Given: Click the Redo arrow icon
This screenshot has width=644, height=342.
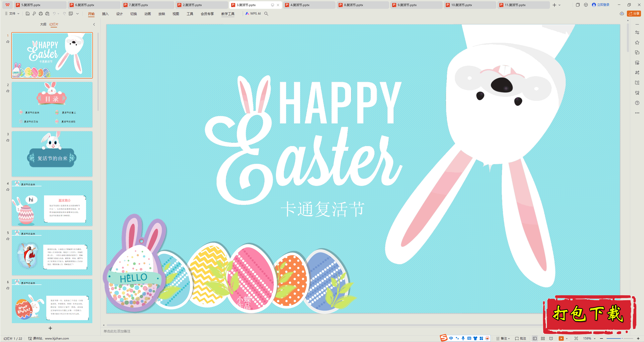Looking at the screenshot, I should (x=64, y=14).
